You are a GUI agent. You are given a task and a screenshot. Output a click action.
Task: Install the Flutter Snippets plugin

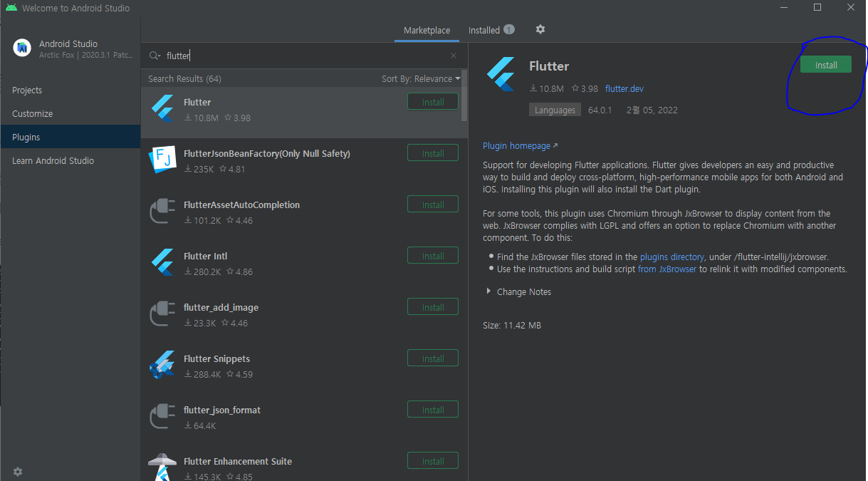point(433,358)
